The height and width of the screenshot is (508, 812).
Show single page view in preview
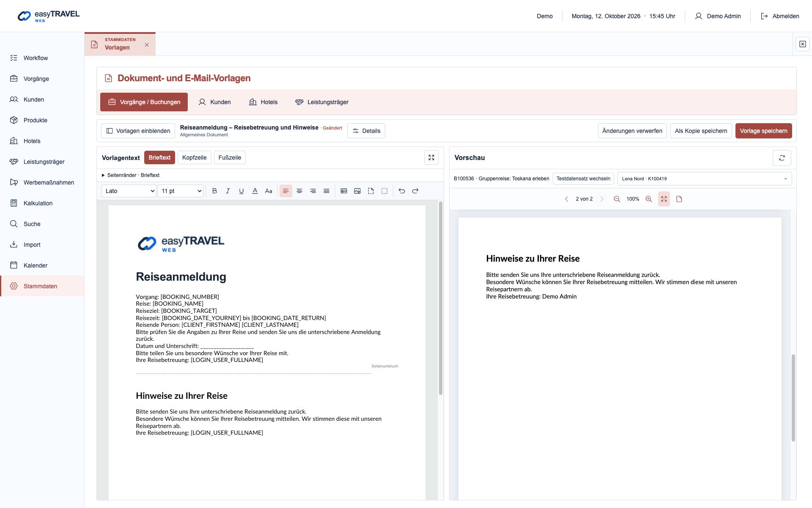coord(679,199)
